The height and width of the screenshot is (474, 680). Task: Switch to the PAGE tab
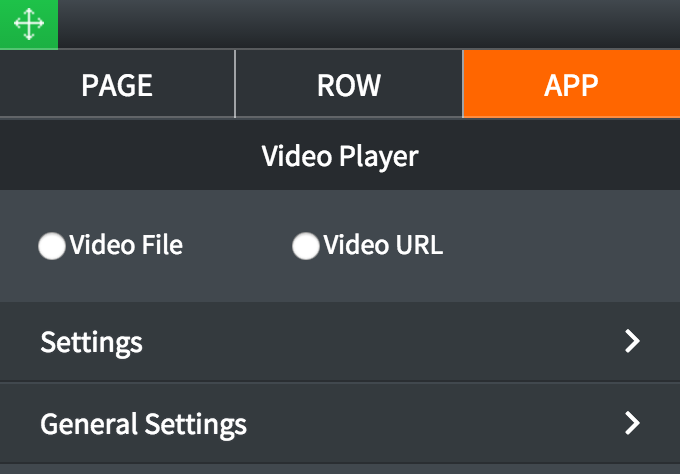tap(117, 84)
